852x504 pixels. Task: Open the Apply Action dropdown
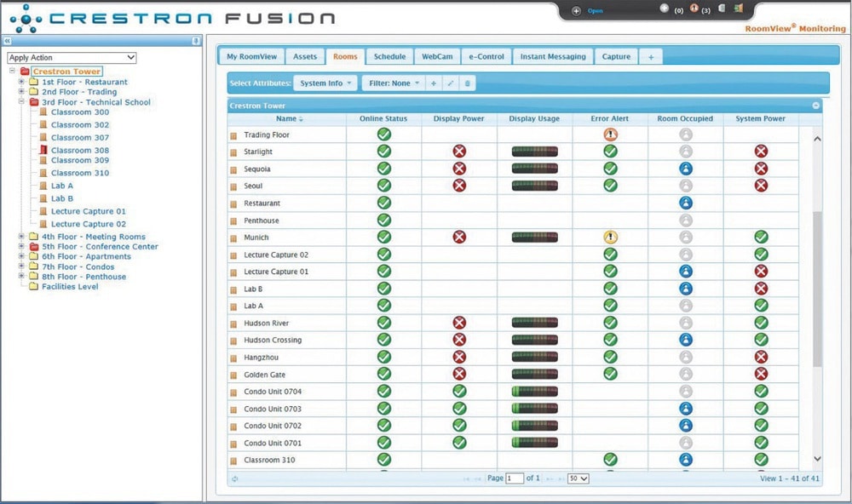point(72,58)
